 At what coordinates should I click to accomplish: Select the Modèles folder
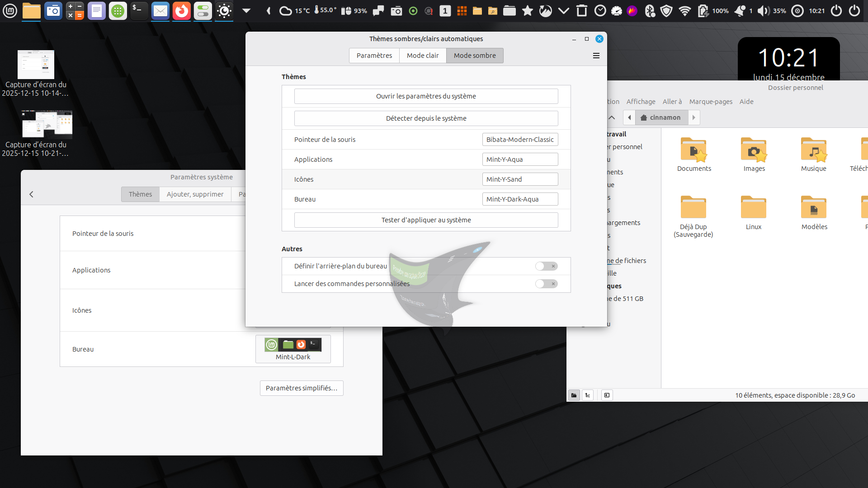point(814,213)
